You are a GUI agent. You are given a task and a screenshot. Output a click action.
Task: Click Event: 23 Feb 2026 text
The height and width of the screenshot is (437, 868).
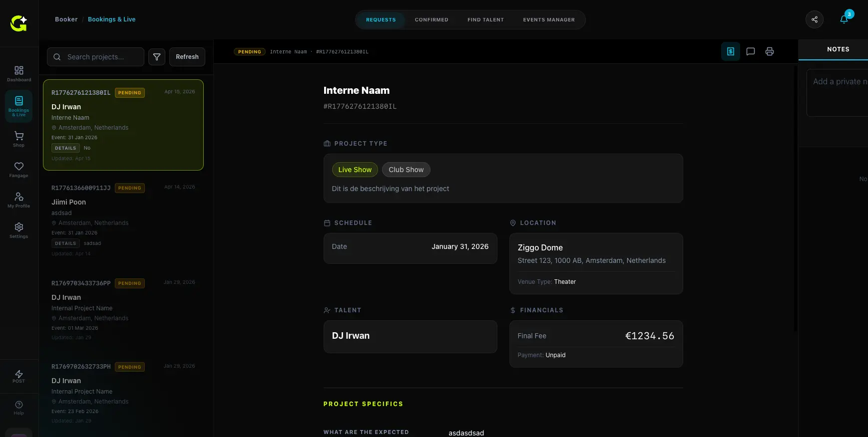point(75,412)
